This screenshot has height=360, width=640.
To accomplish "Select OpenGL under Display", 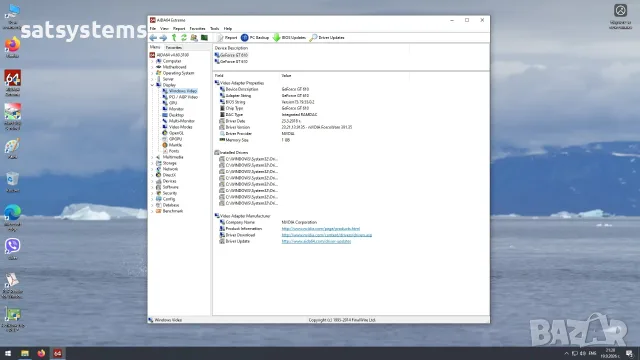I will tap(173, 133).
